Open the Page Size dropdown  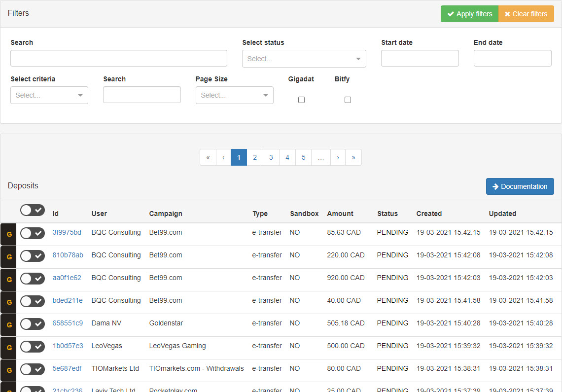[234, 95]
